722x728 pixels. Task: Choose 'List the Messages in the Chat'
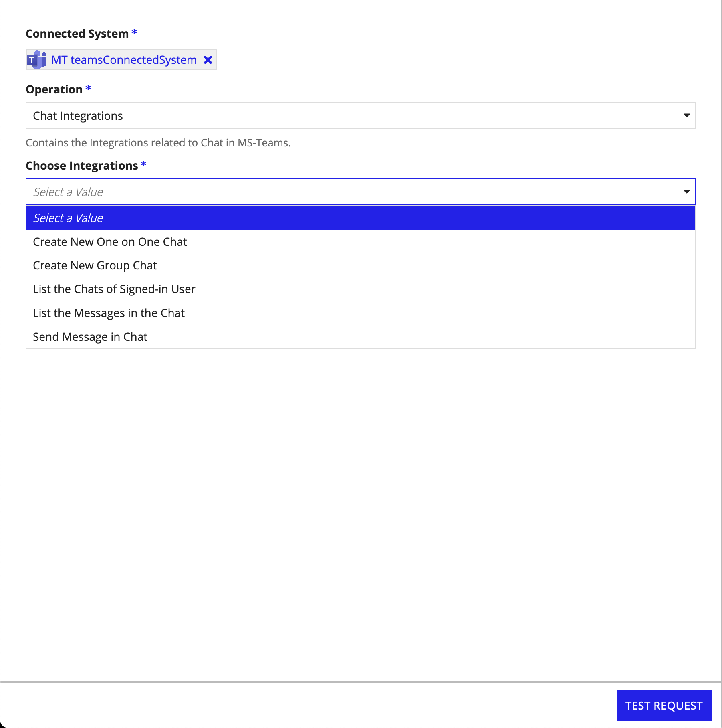click(x=109, y=313)
